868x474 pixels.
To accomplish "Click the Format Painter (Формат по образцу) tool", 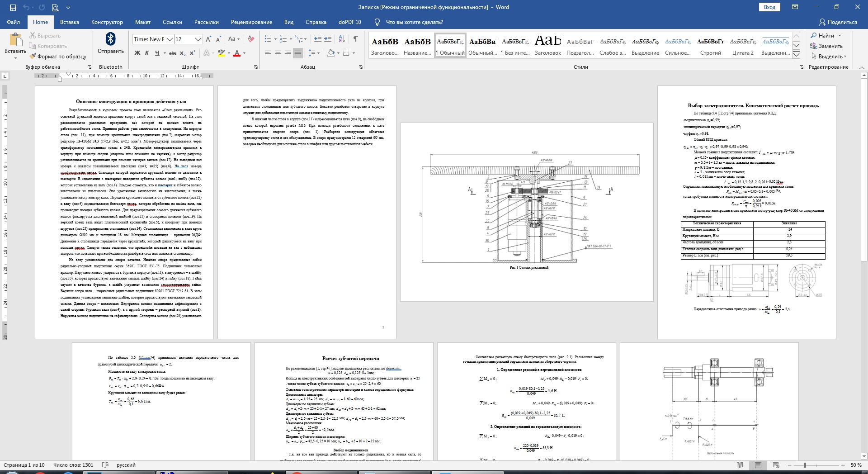I will [x=57, y=57].
